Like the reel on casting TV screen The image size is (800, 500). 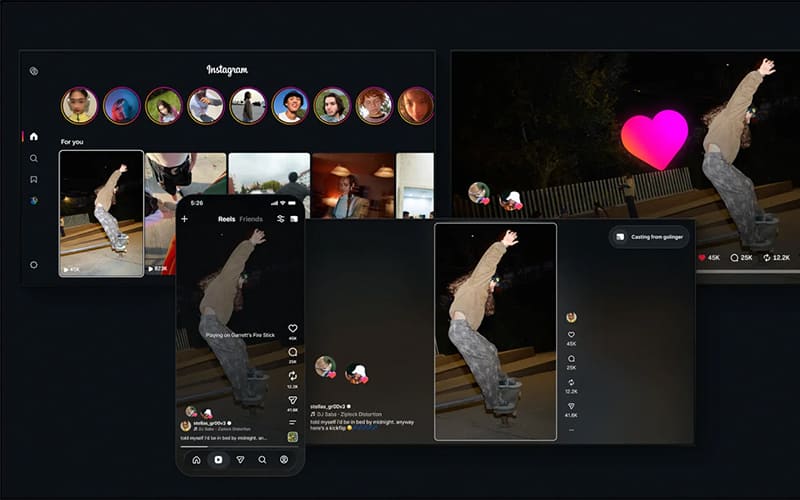[x=571, y=335]
